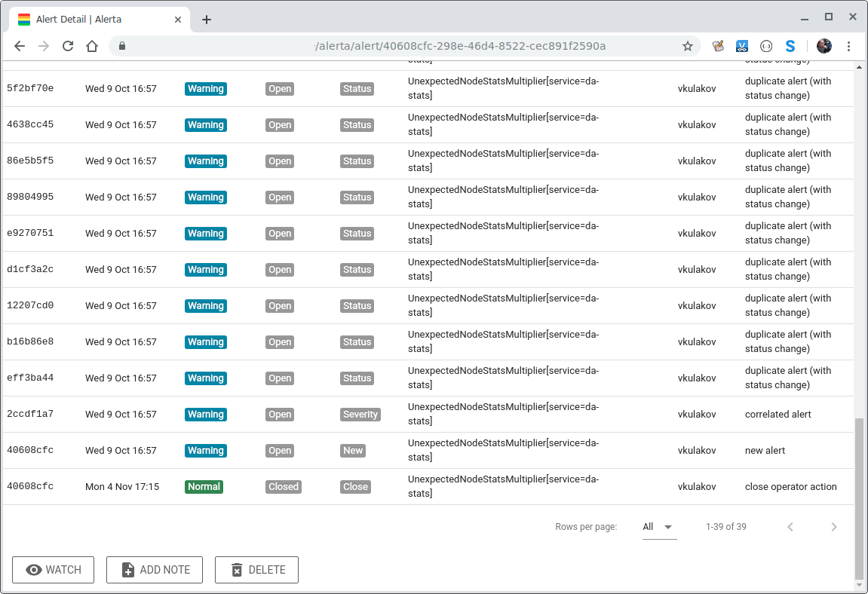The height and width of the screenshot is (594, 868).
Task: Open Chrome's three-dot menu
Action: pyautogui.click(x=850, y=46)
